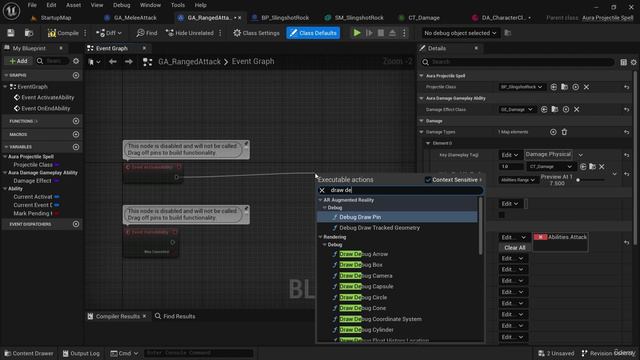
Task: Select Draw Debug Cylinder action
Action: pyautogui.click(x=366, y=330)
